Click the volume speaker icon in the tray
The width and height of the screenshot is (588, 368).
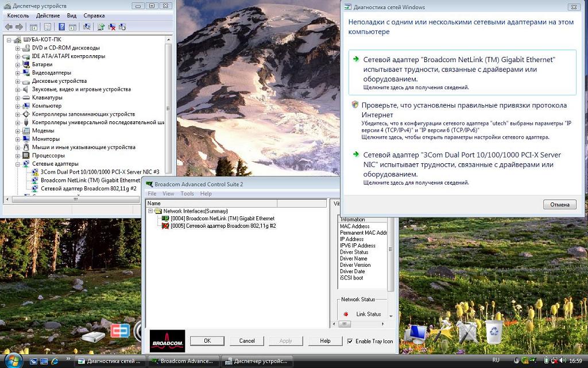[x=562, y=361]
